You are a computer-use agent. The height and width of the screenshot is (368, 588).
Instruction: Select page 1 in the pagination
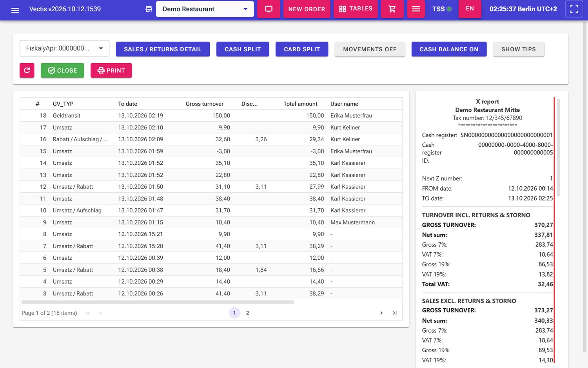(x=234, y=313)
